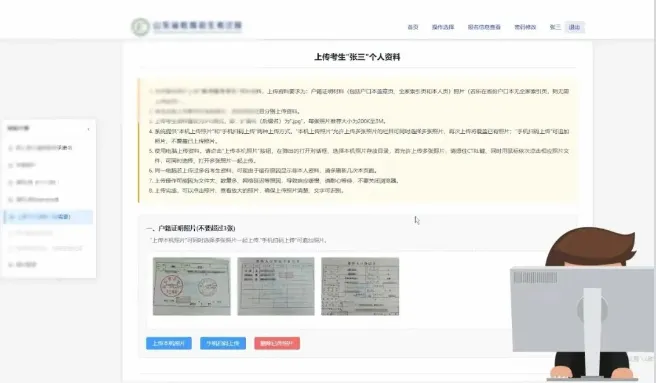Viewport: 656px width, 383px height.
Task: Open the 操作选择 navigation item
Action: pos(443,27)
